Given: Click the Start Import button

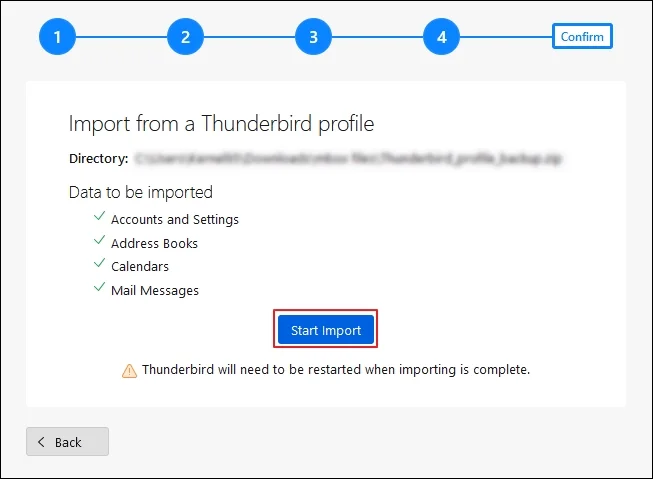Looking at the screenshot, I should click(326, 330).
